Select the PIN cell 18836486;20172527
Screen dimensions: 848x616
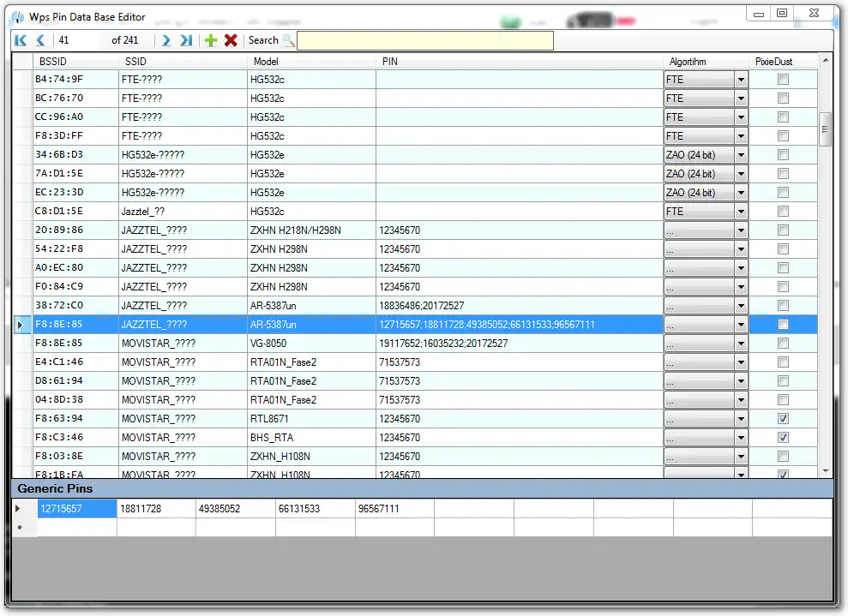[x=520, y=305]
